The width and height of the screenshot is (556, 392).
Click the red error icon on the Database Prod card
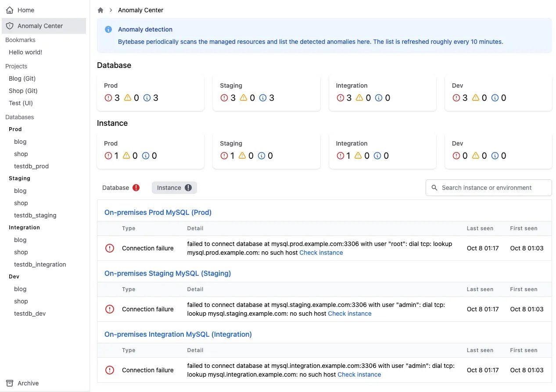tap(108, 98)
